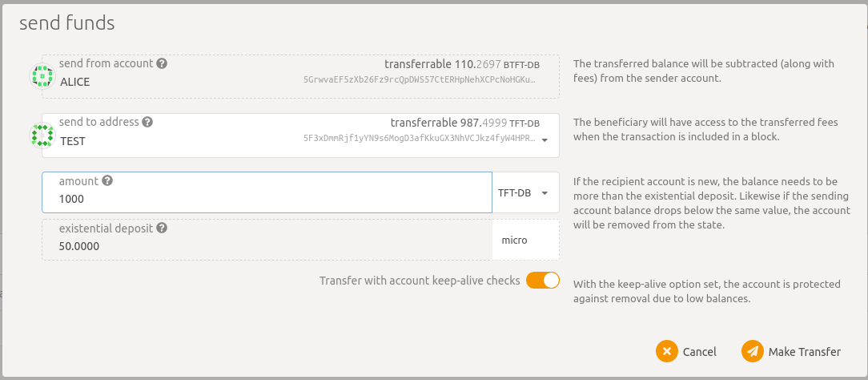Click the ALICE sender account field

(x=300, y=76)
